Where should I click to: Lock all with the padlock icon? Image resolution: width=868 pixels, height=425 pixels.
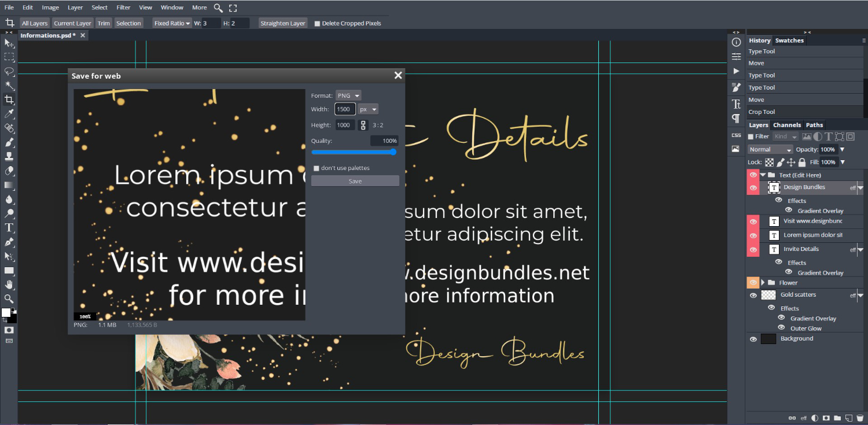(x=802, y=162)
